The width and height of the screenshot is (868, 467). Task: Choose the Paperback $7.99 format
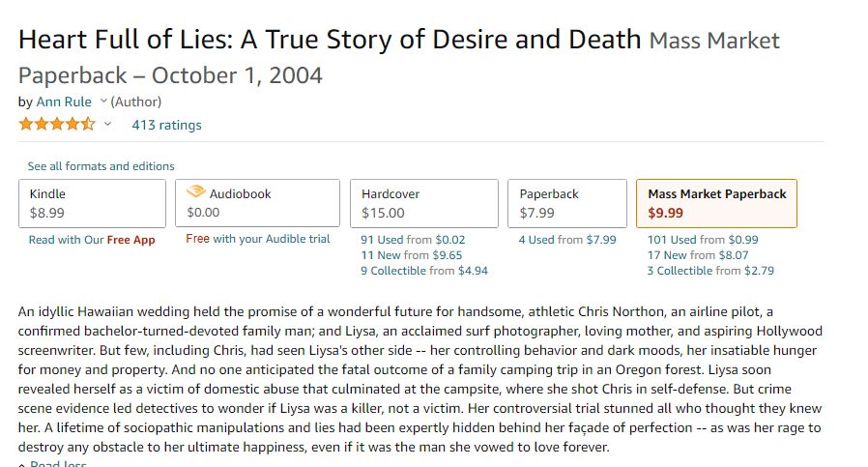coord(567,203)
